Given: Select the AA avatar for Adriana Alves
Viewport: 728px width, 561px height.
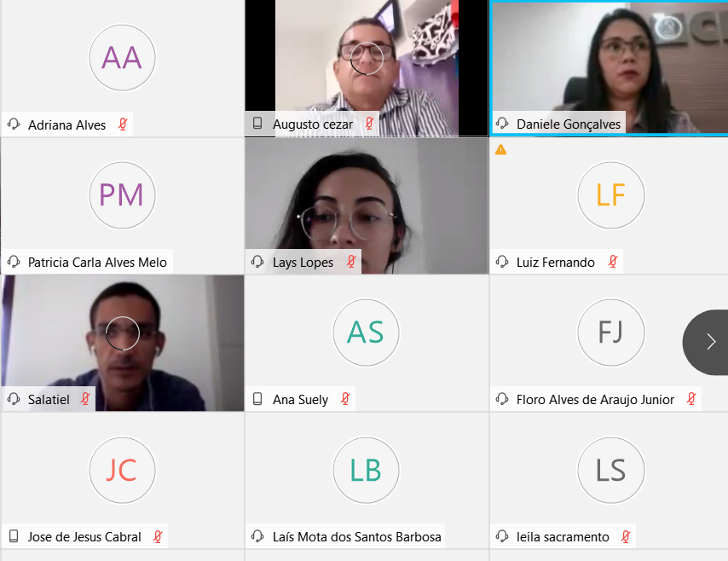Looking at the screenshot, I should pyautogui.click(x=122, y=58).
